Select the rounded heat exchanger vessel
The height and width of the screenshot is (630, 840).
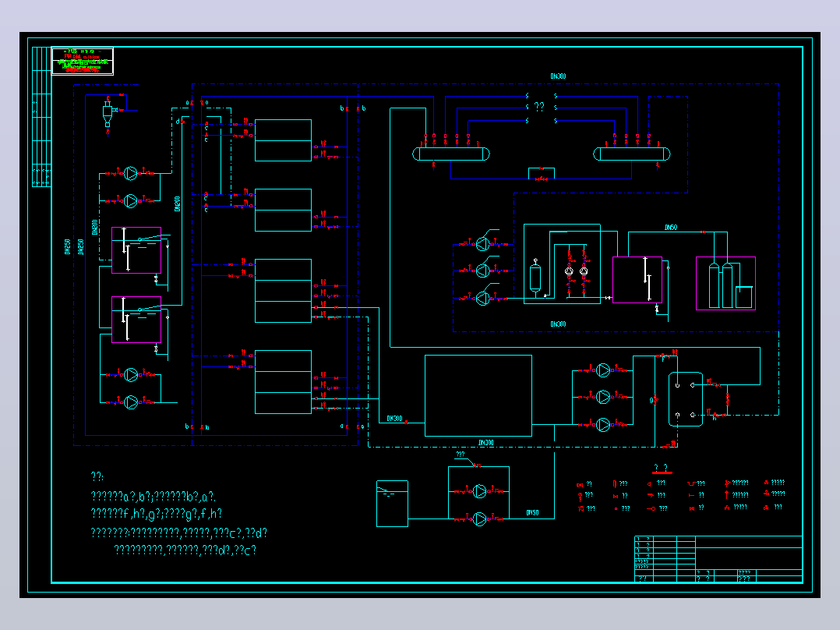coord(686,399)
